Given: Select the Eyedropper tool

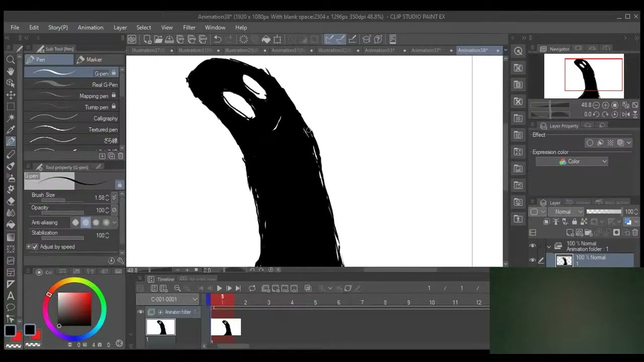Looking at the screenshot, I should 10,130.
